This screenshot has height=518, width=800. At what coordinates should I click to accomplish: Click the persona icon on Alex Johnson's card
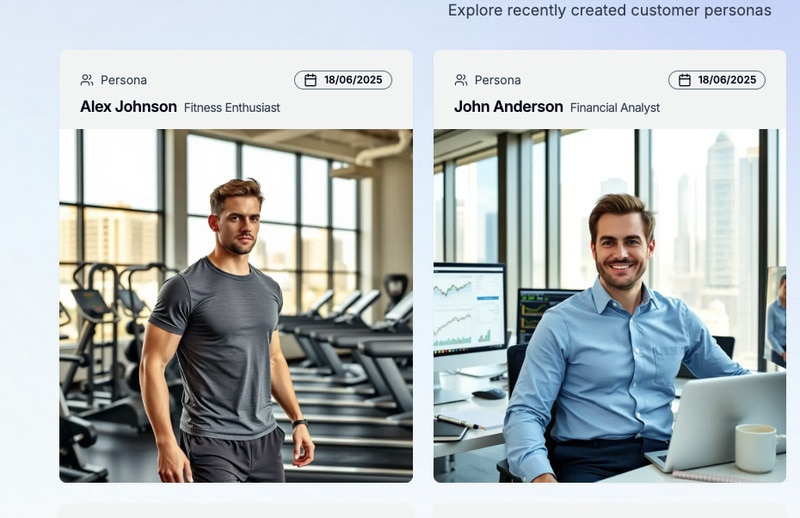point(87,80)
